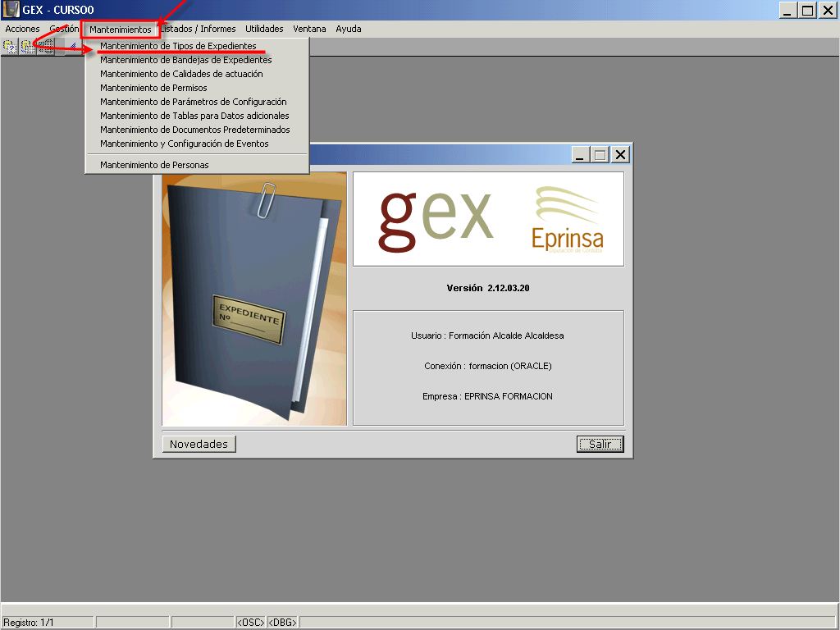Select Mantenimiento de Bandejas de Expedientes
Viewport: 840px width, 630px height.
pos(185,60)
